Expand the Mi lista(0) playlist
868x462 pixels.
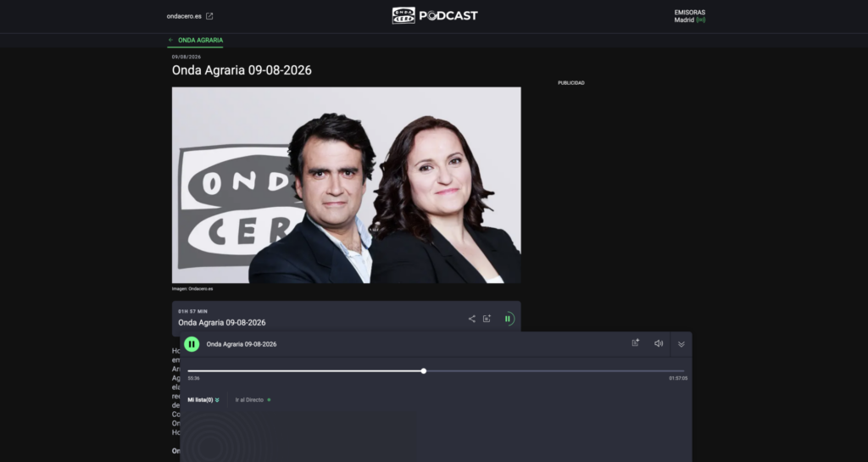[203, 399]
